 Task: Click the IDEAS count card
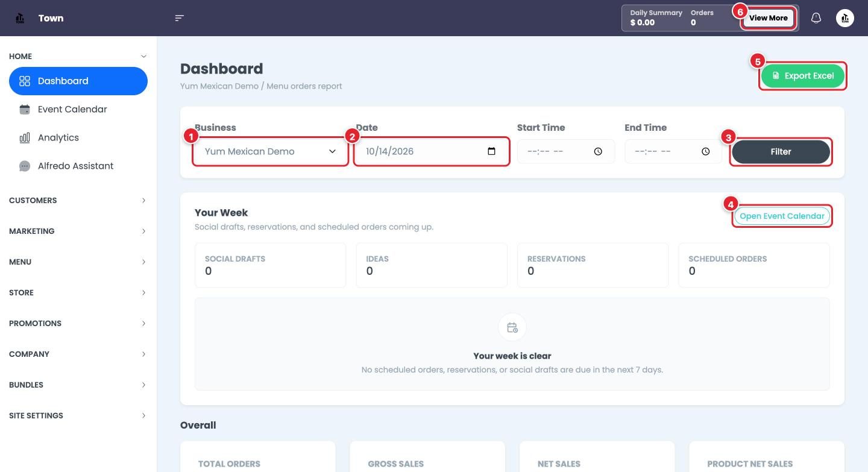point(432,265)
